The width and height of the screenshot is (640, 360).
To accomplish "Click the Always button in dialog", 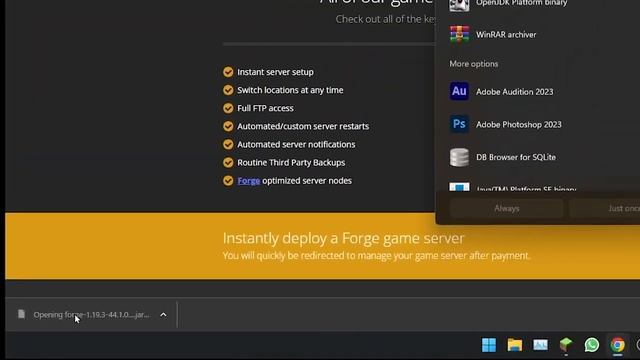I will point(507,208).
